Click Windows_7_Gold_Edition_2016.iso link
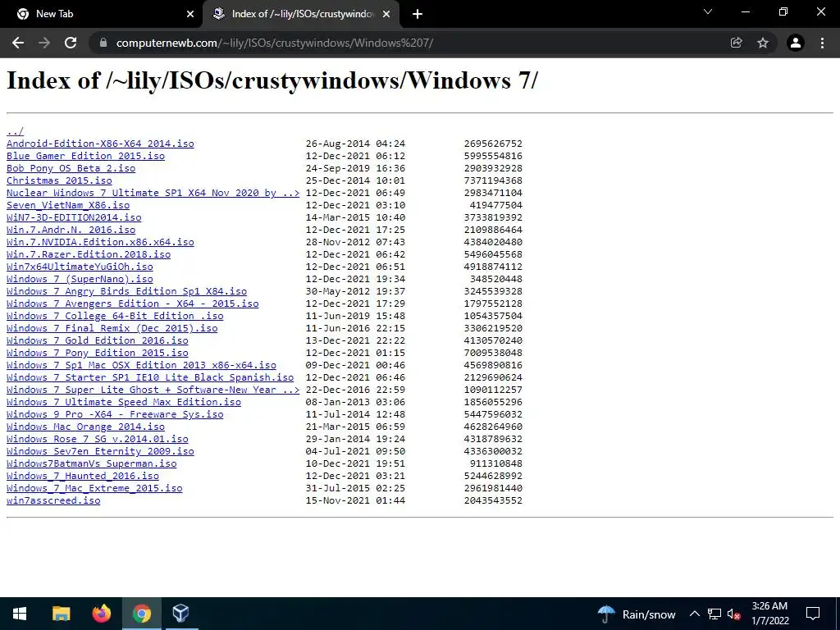The width and height of the screenshot is (840, 630). [98, 340]
